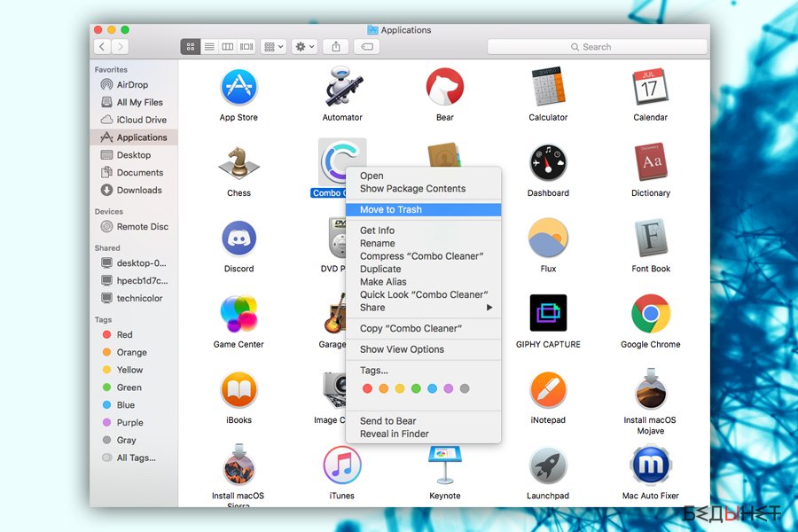
Task: Choose Quick Look "Combo Cleaner"
Action: click(x=423, y=294)
